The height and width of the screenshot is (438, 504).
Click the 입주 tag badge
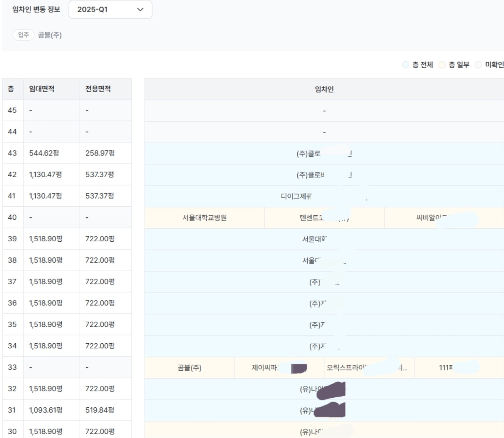coord(23,35)
